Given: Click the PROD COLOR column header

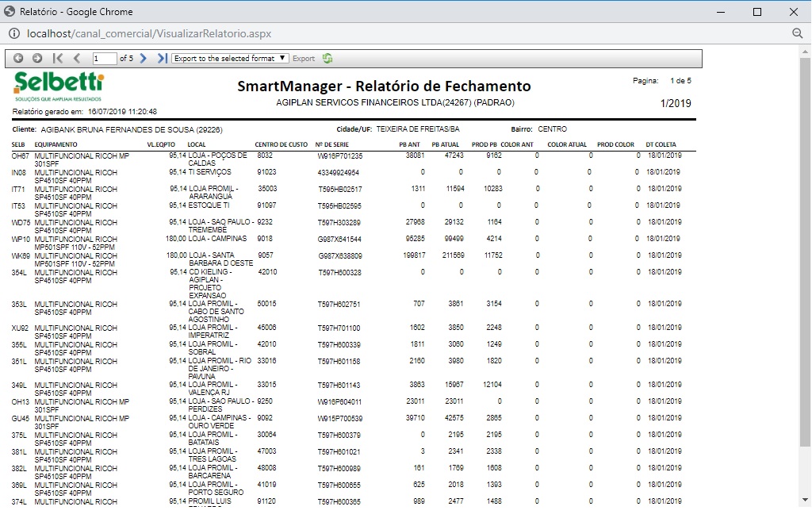Looking at the screenshot, I should 615,144.
